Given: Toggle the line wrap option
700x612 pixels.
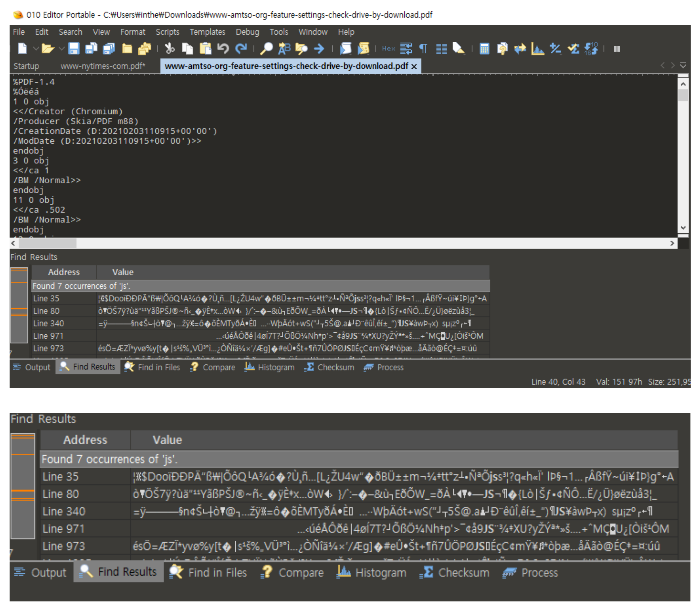Looking at the screenshot, I should coord(406,49).
